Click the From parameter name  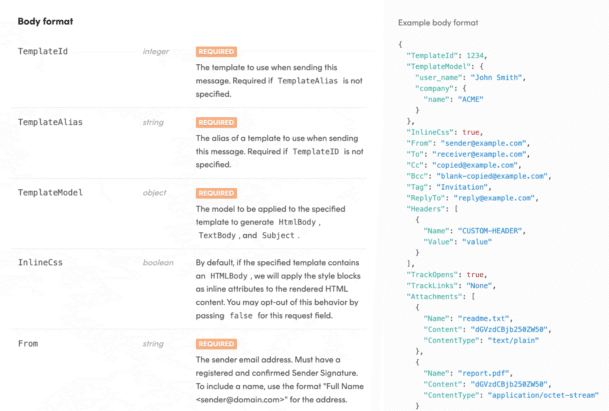pos(28,344)
